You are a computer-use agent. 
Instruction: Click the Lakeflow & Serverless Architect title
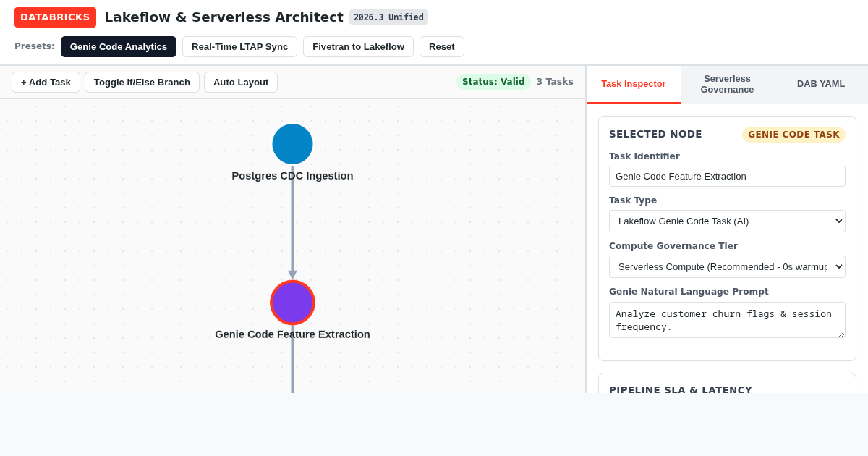[x=224, y=17]
